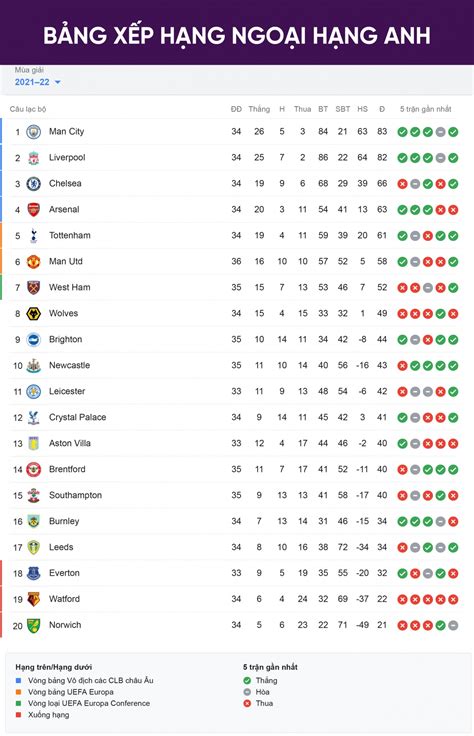
Task: Click the Everton club crest
Action: click(x=33, y=573)
